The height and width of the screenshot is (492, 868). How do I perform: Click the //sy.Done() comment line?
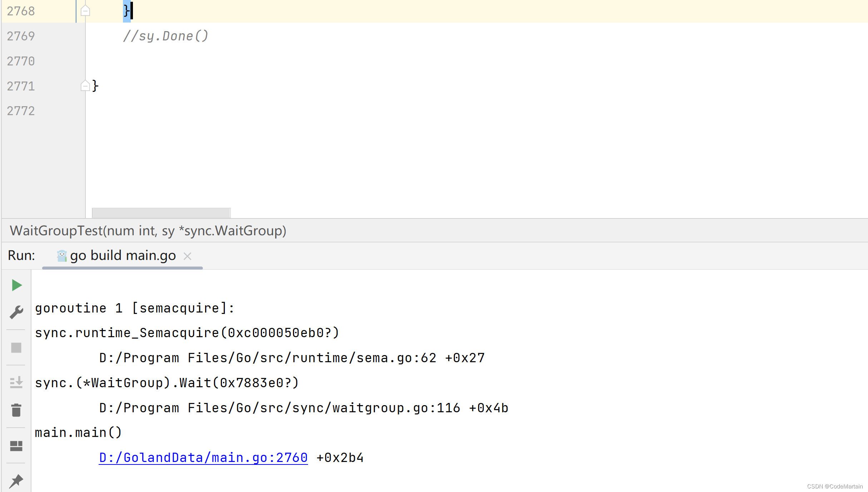tap(165, 36)
